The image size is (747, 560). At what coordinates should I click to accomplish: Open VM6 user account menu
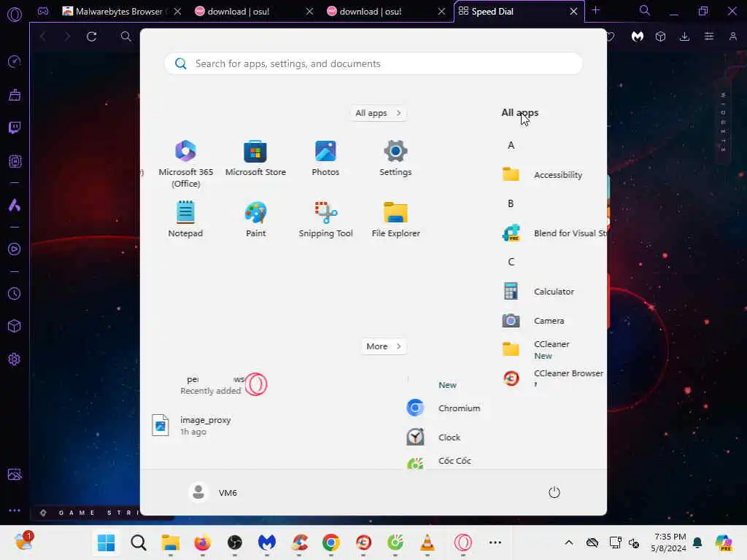213,492
